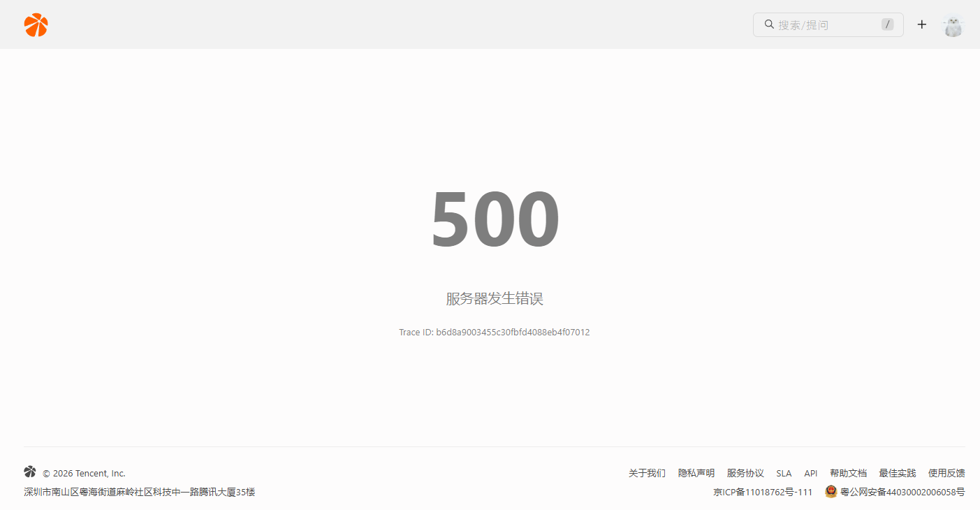980x510 pixels.
Task: Open the 关于我们 footer link
Action: pyautogui.click(x=647, y=473)
